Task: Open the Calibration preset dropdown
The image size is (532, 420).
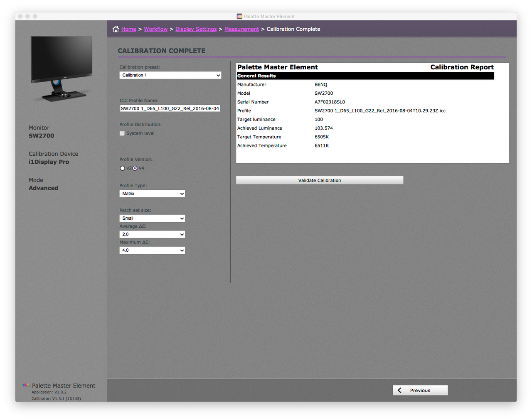Action: (170, 75)
